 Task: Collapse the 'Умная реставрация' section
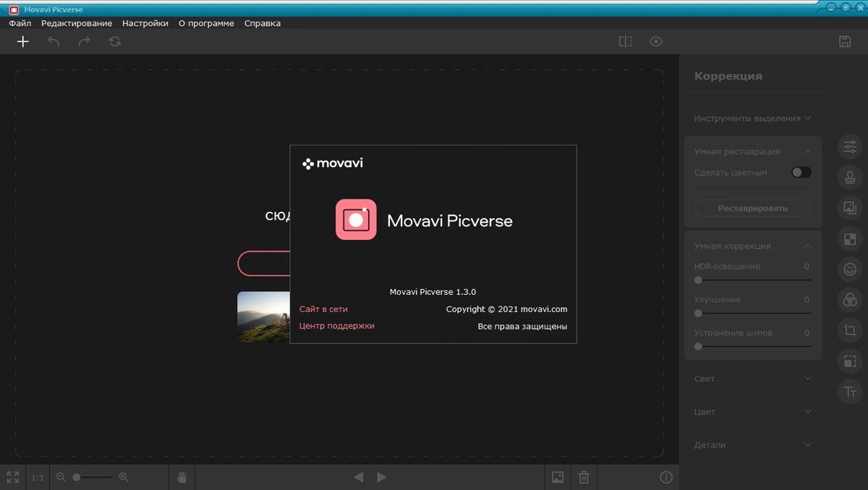tap(808, 152)
